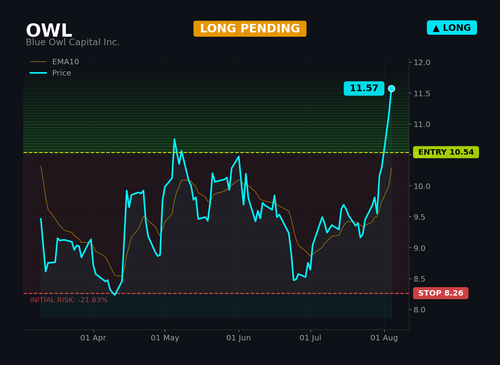Click the STOP 8.26 label
This screenshot has height=365, width=500.
440,293
